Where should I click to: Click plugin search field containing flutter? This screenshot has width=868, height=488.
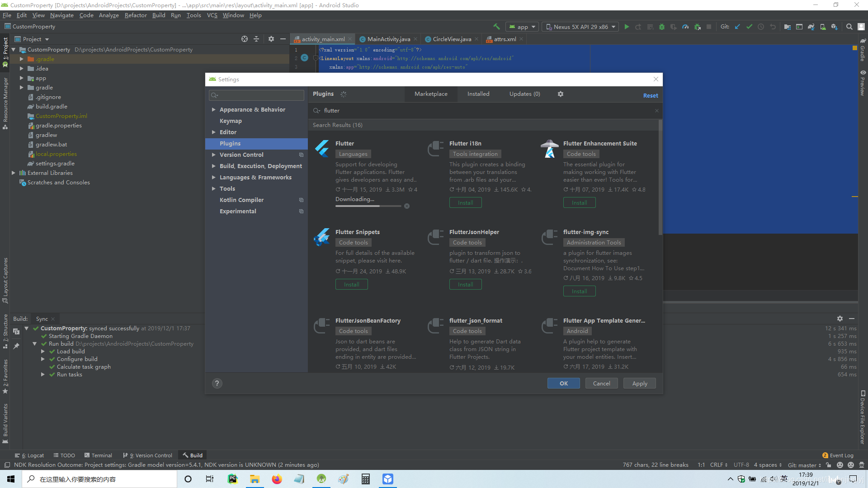(486, 111)
